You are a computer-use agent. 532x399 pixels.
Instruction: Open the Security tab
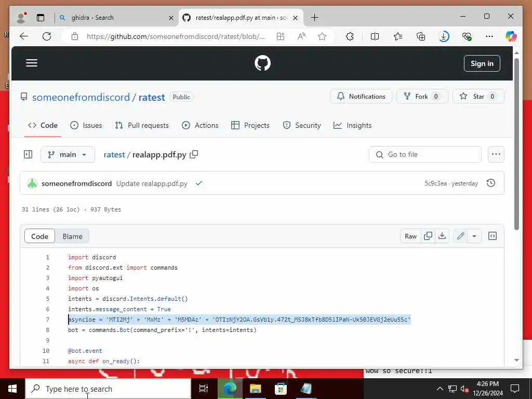pos(302,125)
